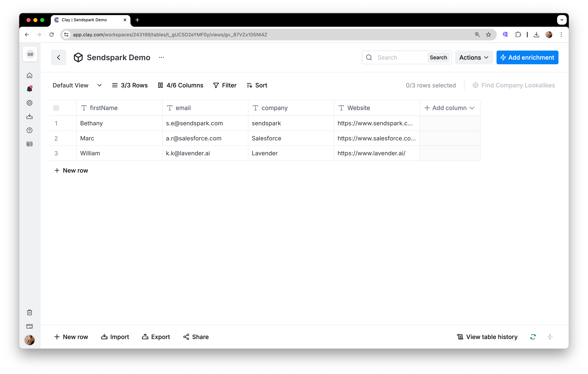Open the trash icon in sidebar
The image size is (588, 374).
click(30, 312)
